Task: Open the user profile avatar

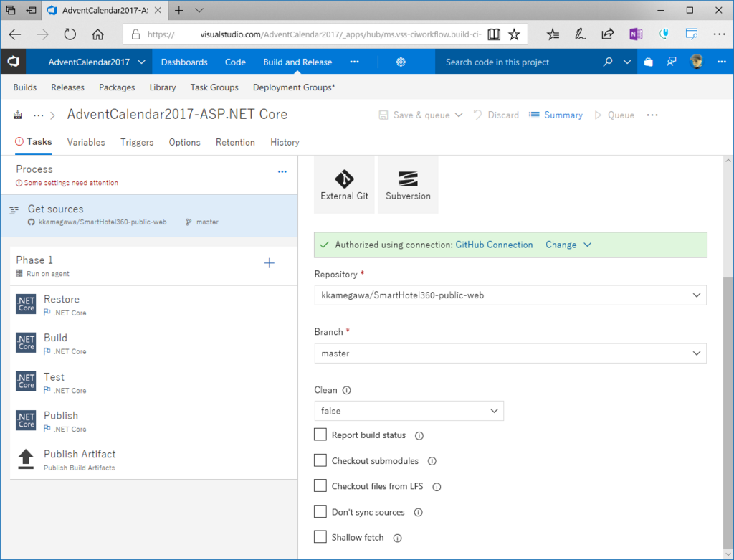Action: (696, 62)
